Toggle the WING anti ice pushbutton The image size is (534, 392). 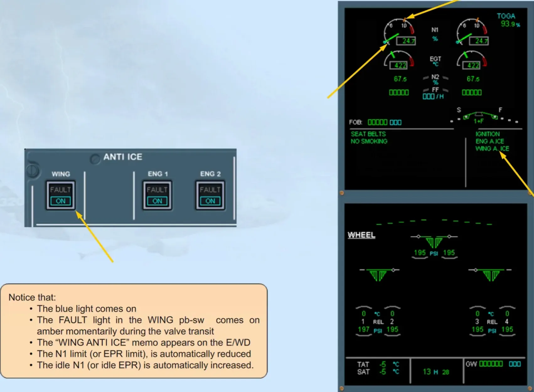point(61,195)
